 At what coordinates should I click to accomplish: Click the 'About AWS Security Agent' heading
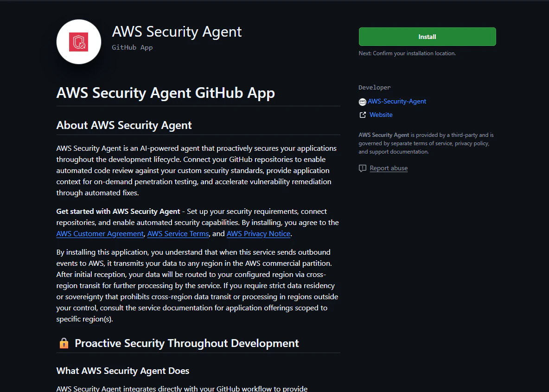(x=124, y=125)
